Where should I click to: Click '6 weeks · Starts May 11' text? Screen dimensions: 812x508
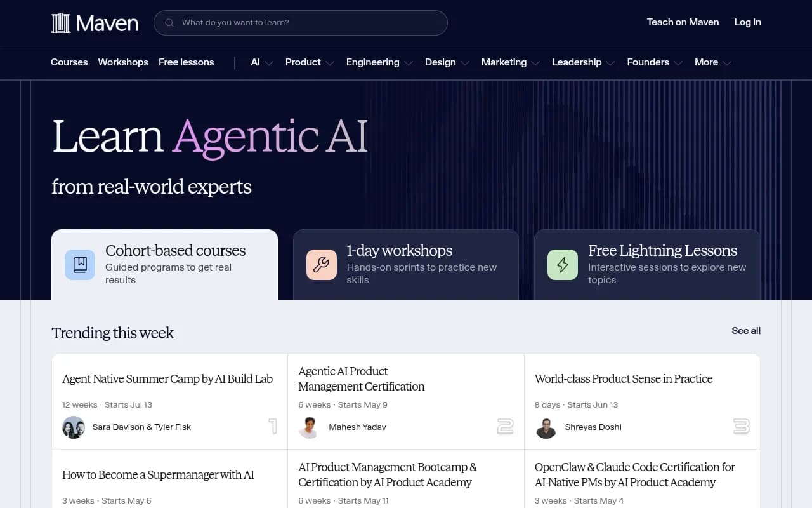[343, 501]
